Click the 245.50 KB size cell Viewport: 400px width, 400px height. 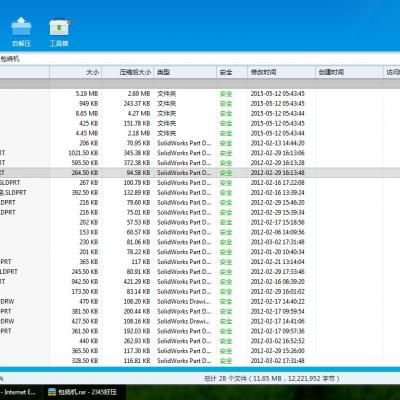click(x=85, y=272)
